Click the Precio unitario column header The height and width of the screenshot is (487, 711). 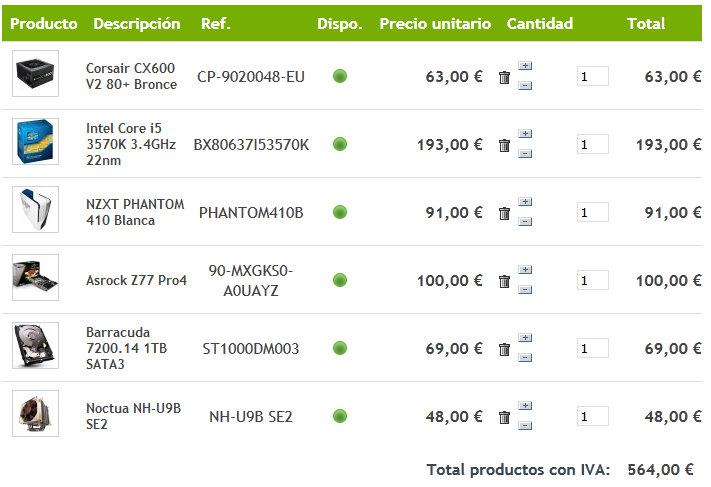pyautogui.click(x=435, y=23)
